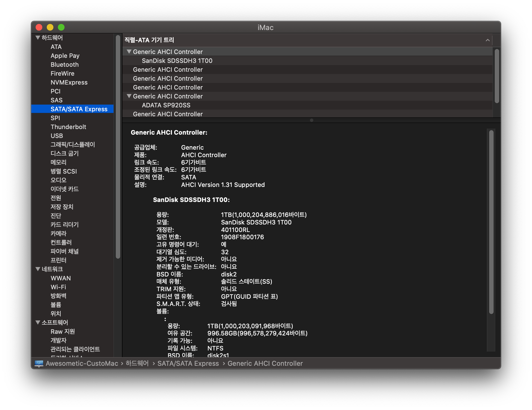The height and width of the screenshot is (410, 532).
Task: Click Awesometic-CustoMac in the path bar
Action: coord(82,363)
